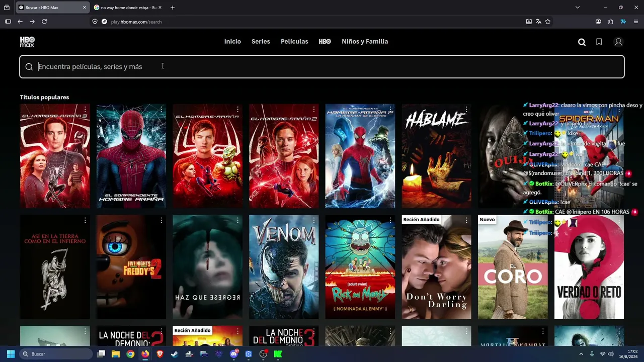This screenshot has height=362, width=644.
Task: Open Don't Worry Darling poster
Action: 436,267
